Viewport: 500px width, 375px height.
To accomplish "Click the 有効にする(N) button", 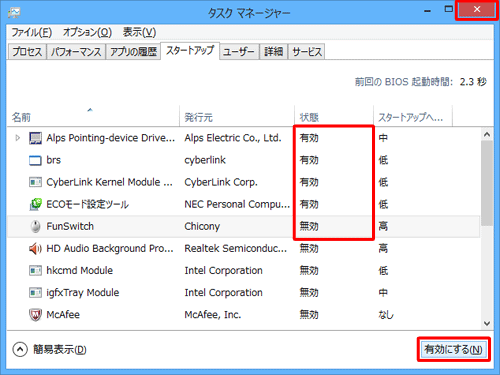I will [x=453, y=349].
